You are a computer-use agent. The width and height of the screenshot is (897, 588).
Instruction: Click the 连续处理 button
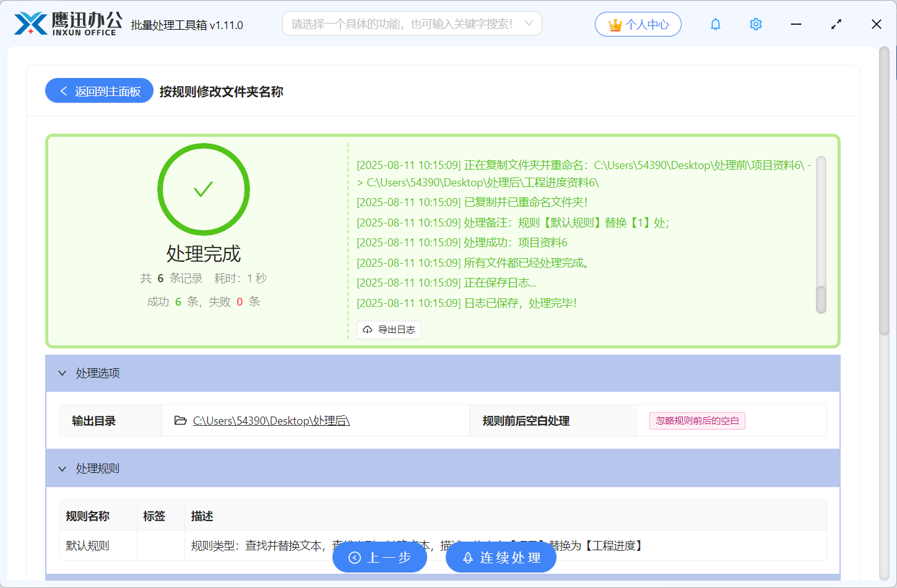pyautogui.click(x=501, y=558)
